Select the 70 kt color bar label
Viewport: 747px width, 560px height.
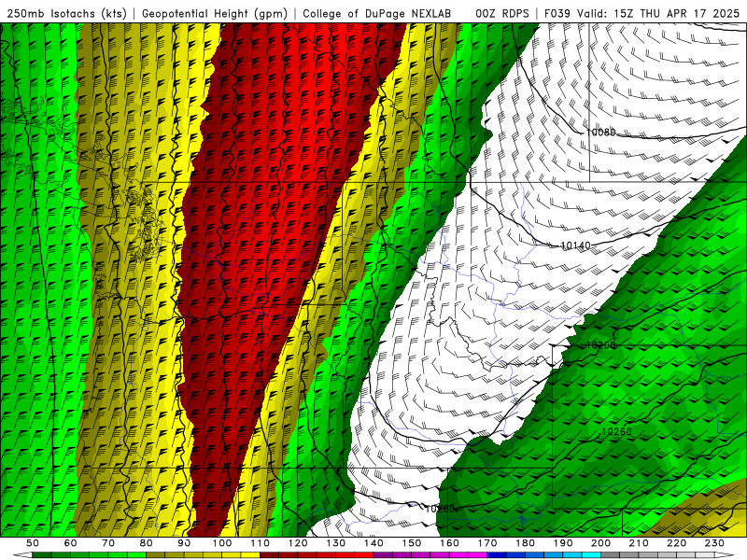click(108, 543)
